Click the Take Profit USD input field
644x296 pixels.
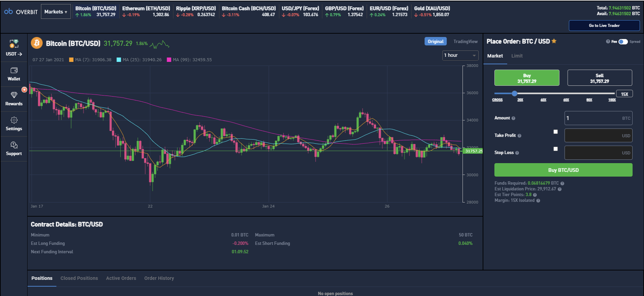pos(598,136)
